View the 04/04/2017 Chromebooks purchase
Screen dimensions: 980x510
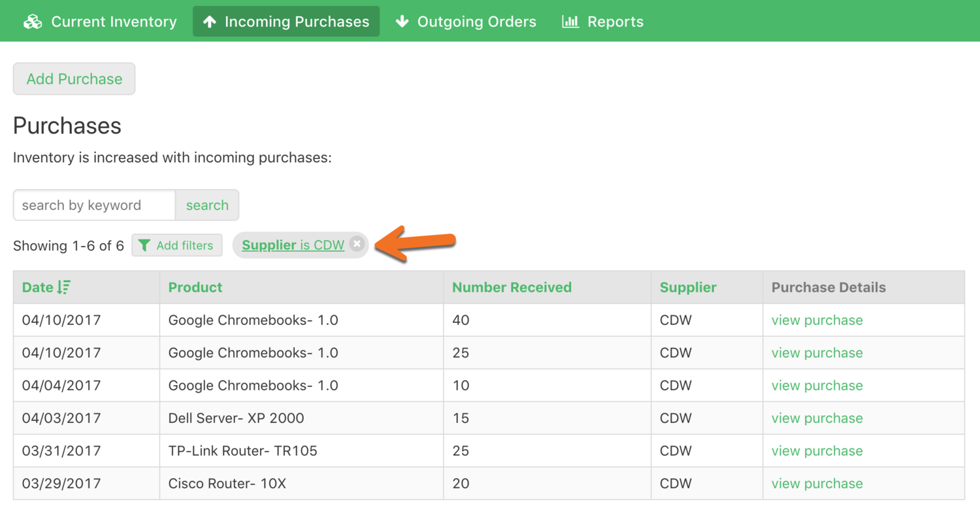pyautogui.click(x=817, y=385)
